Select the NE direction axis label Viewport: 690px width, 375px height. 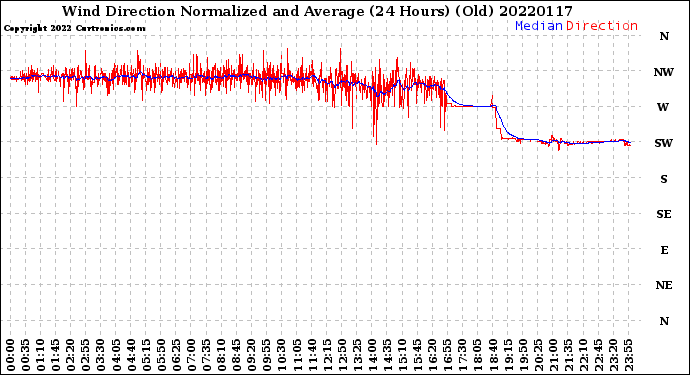click(x=664, y=285)
